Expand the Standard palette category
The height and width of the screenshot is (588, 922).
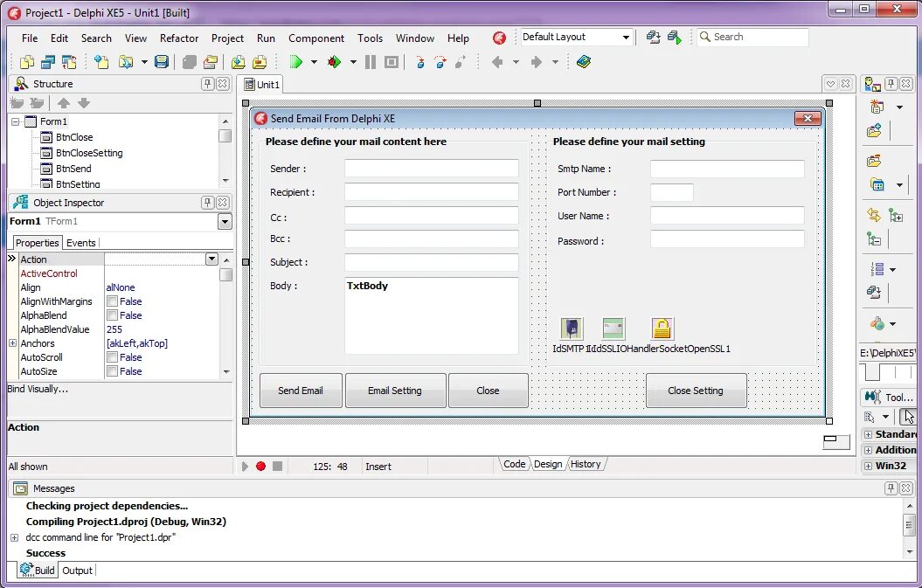(x=868, y=434)
